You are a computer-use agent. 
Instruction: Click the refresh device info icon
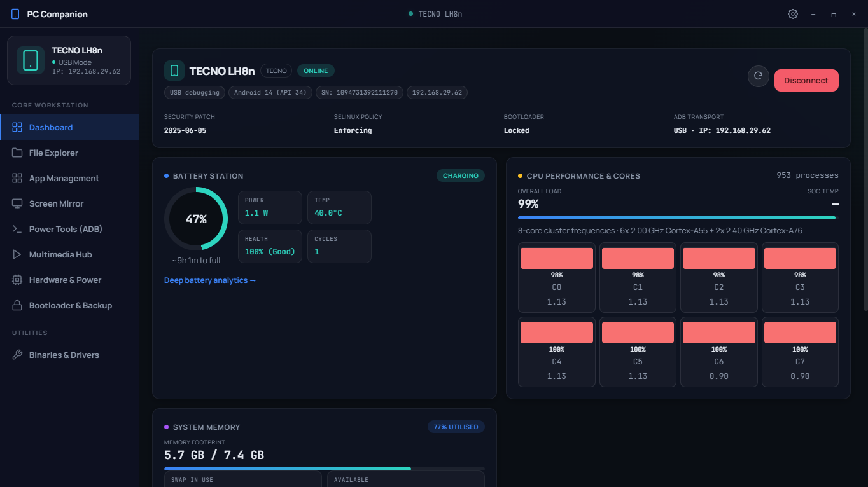tap(758, 76)
